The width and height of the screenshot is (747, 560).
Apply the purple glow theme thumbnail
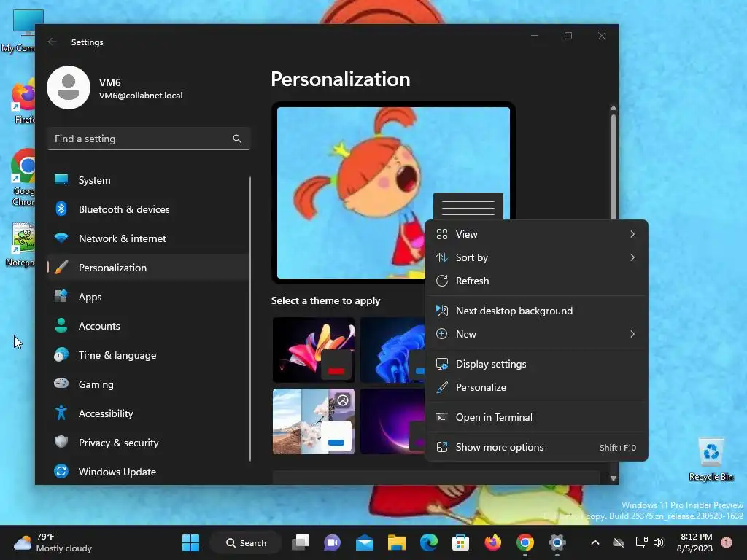point(392,421)
